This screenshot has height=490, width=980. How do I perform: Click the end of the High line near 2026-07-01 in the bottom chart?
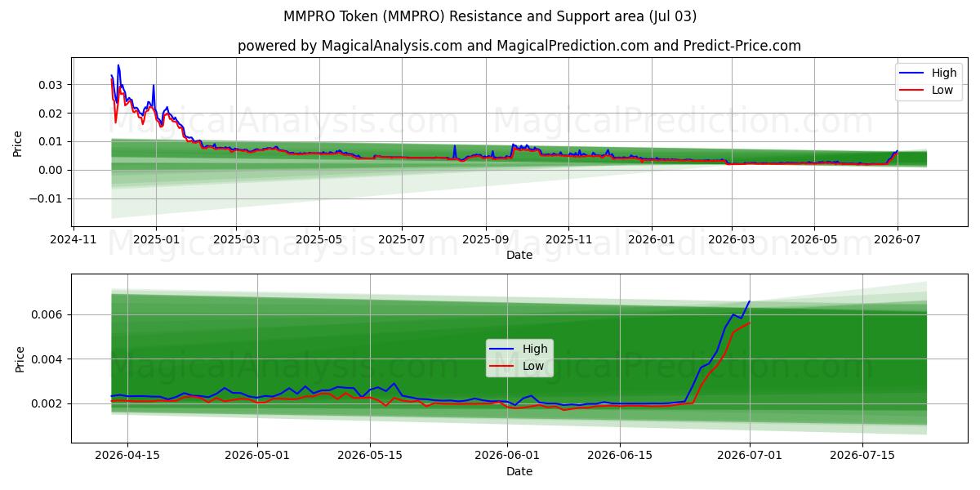tap(749, 301)
